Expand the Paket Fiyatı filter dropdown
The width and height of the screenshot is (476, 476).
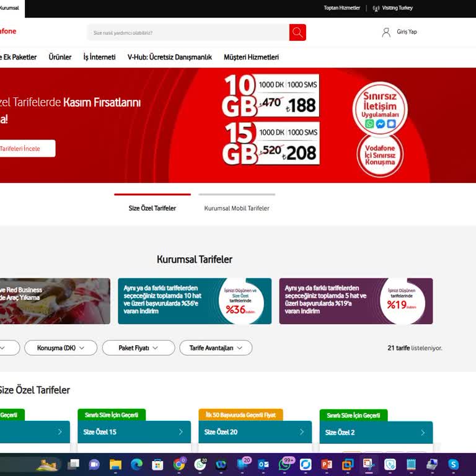(138, 348)
